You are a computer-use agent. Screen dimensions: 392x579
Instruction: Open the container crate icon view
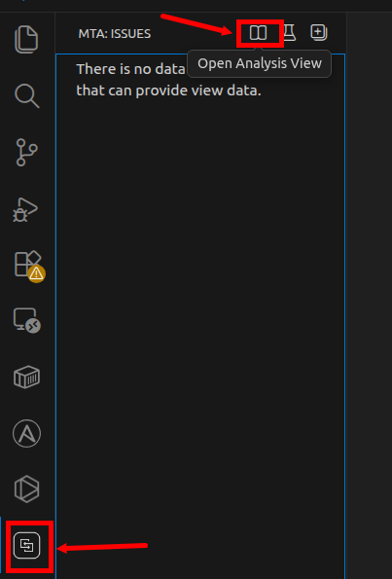coord(26,377)
